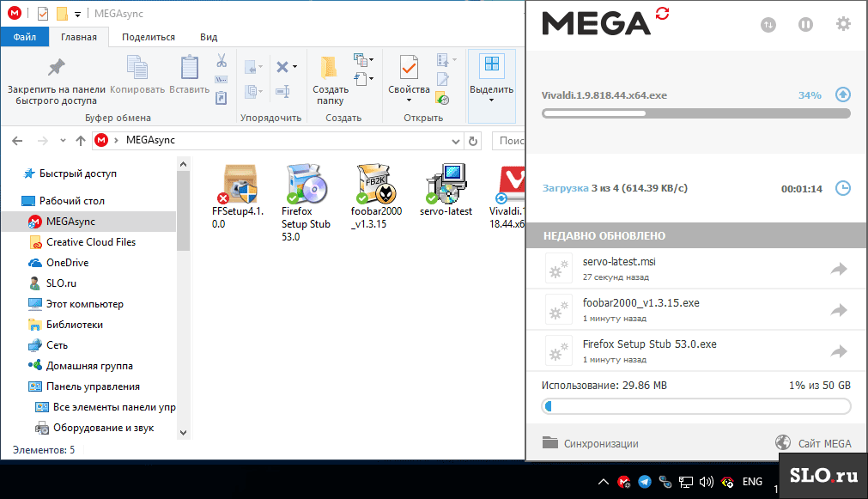This screenshot has height=499, width=868.
Task: Select Этот компьютер in navigation pane
Action: pyautogui.click(x=76, y=304)
